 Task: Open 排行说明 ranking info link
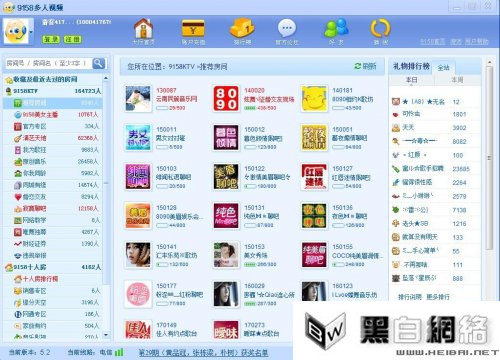(410, 297)
